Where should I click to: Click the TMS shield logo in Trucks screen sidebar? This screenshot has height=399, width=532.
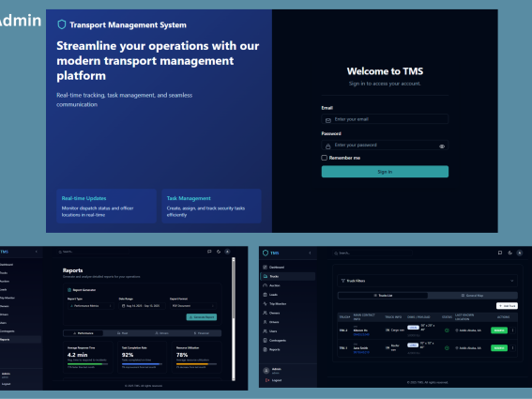[266, 253]
